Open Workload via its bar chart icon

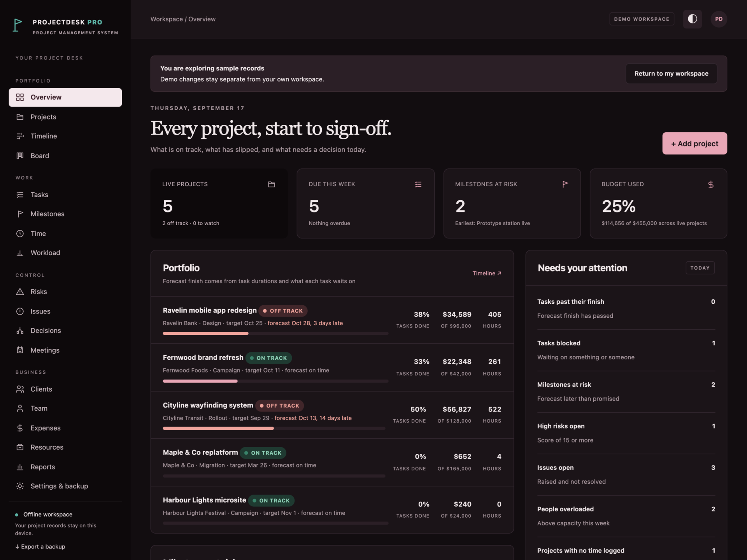20,253
